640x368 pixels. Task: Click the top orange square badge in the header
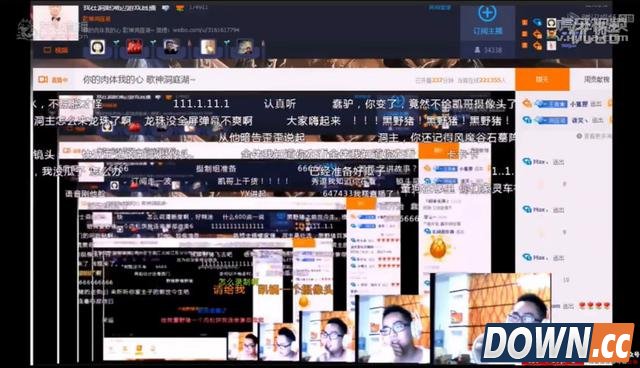pos(525,22)
